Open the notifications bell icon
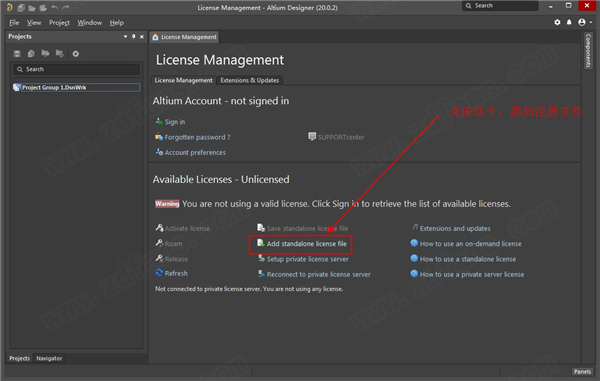Screen dimensions: 600x381 coord(569,23)
